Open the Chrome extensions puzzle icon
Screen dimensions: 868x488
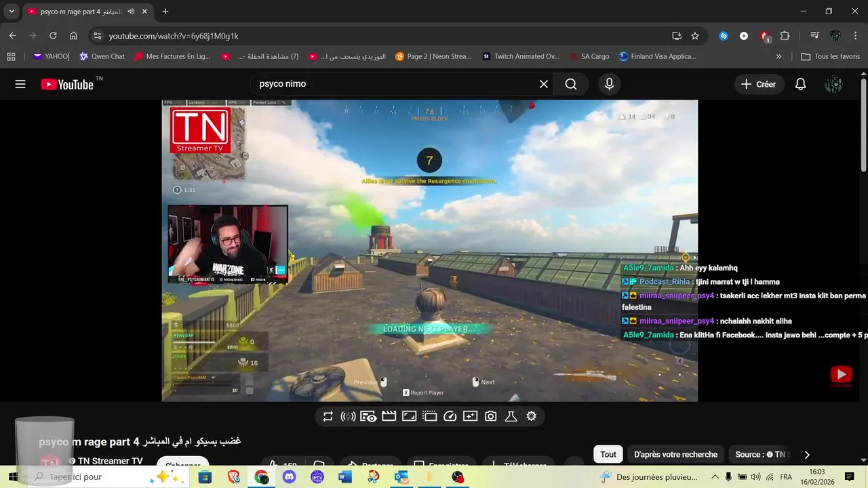(x=785, y=36)
